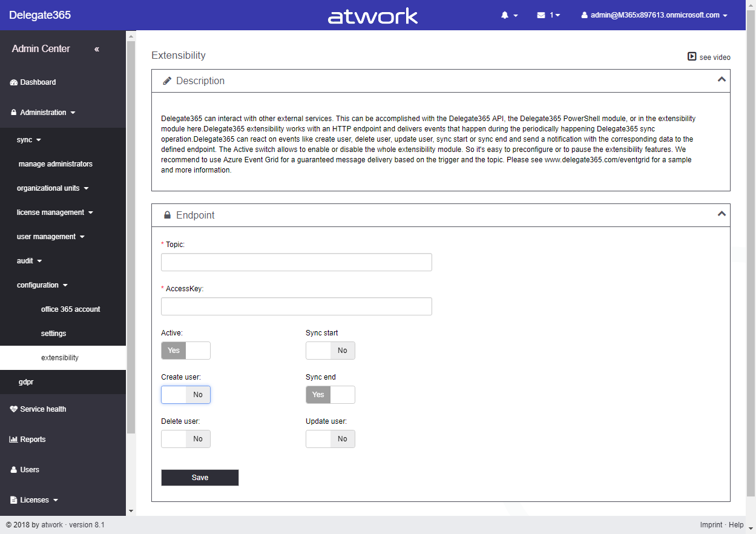Screen dimensions: 756x534
Task: Expand the sync submenu
Action: tap(29, 140)
